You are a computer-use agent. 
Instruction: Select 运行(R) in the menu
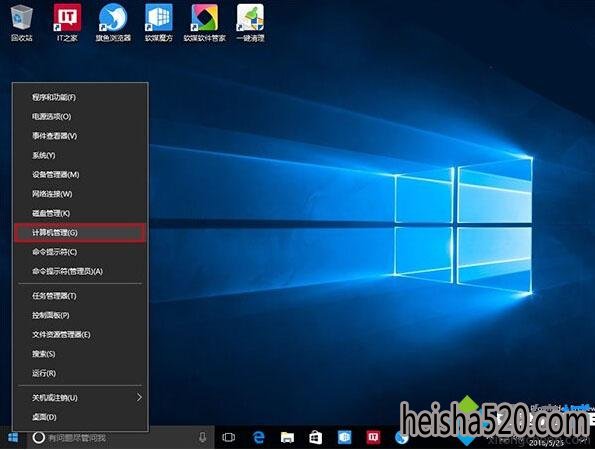click(x=80, y=373)
